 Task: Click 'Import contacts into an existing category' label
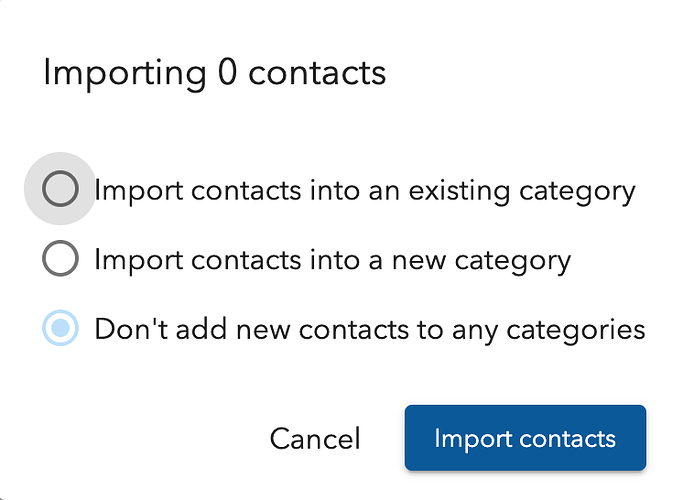click(365, 191)
